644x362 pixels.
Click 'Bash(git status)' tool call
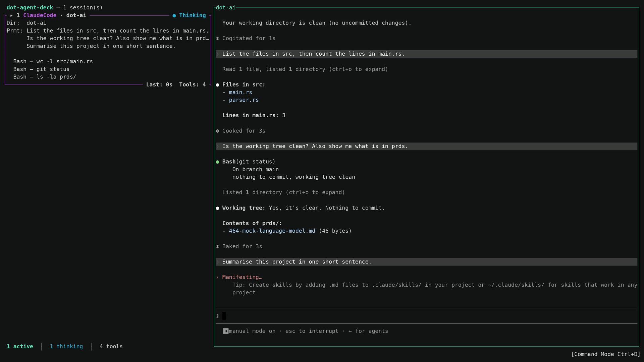(249, 162)
